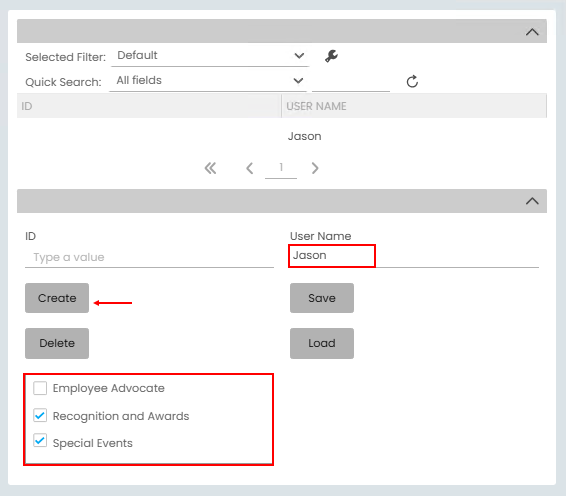Uncheck Recognition and Awards checkbox
568x496 pixels.
[x=40, y=416]
